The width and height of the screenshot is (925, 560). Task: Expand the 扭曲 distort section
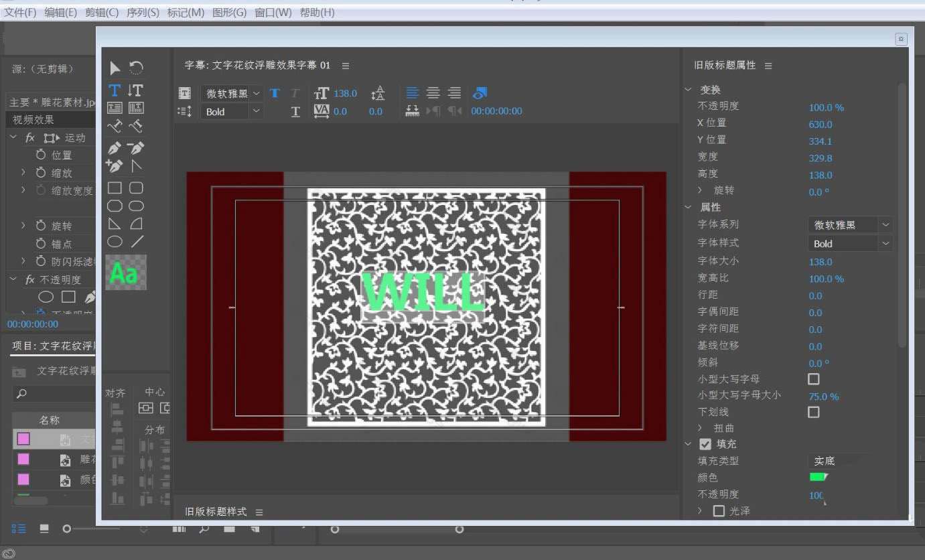(701, 428)
